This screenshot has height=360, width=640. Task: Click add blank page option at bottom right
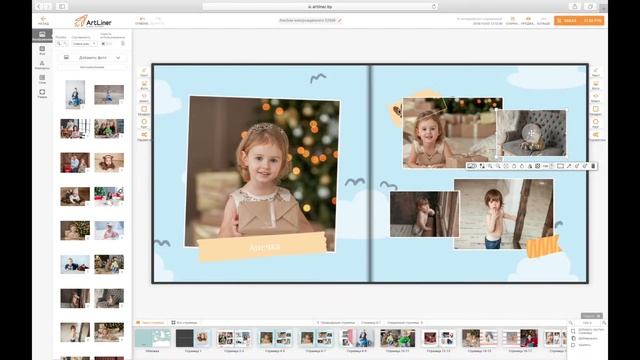[587, 331]
